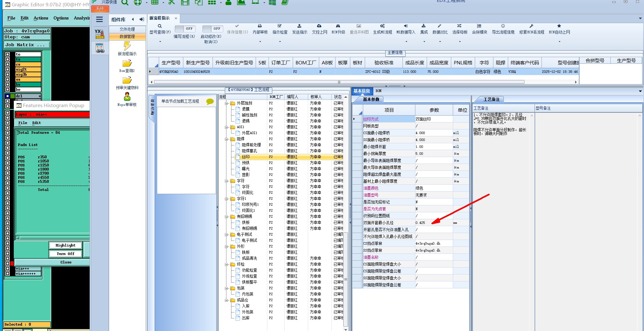The height and width of the screenshot is (331, 644).
Task: Click the process tree vertical scrollbar
Action: [x=346, y=279]
